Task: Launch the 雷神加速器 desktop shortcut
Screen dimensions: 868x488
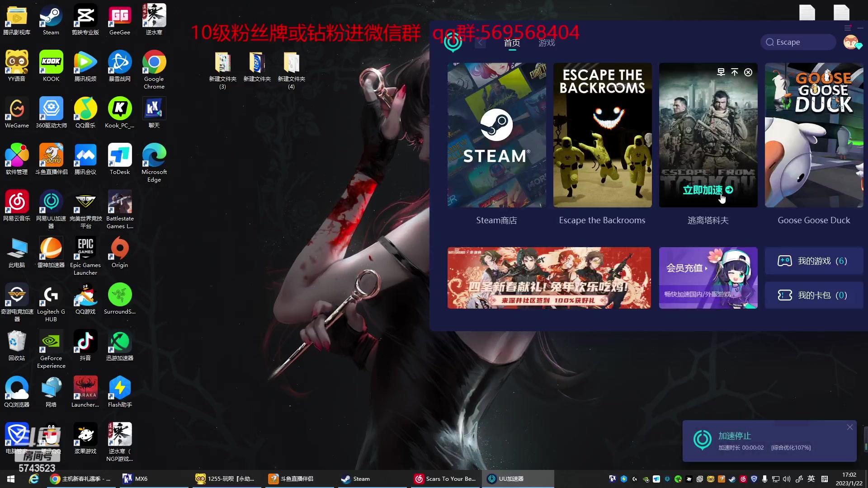Action: click(x=51, y=252)
